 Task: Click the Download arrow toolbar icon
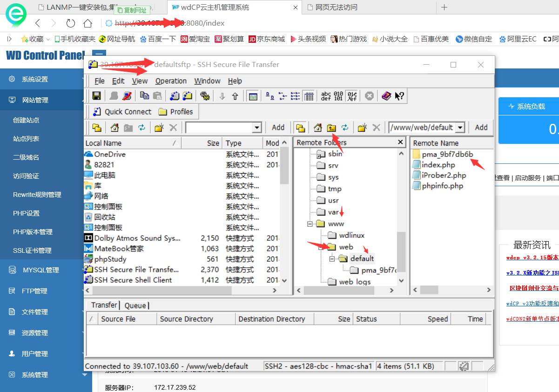pyautogui.click(x=222, y=96)
